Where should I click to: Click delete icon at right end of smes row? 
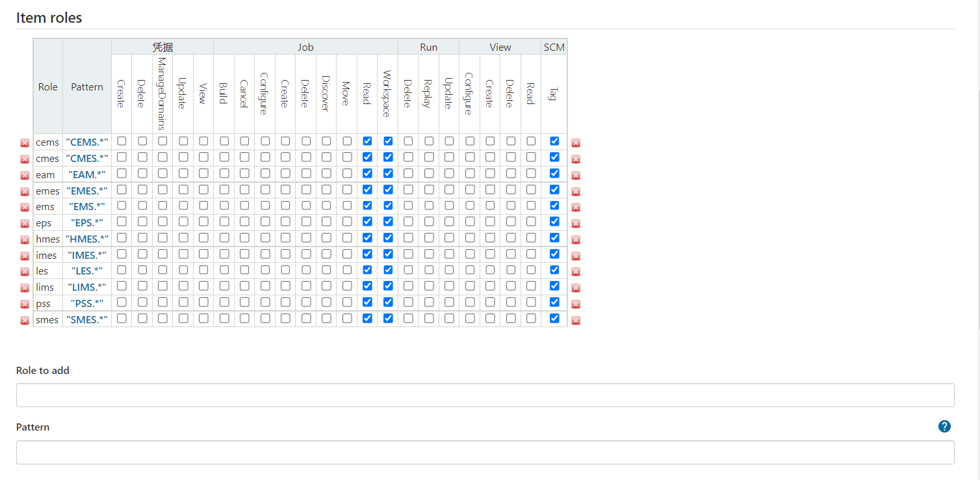click(x=576, y=320)
